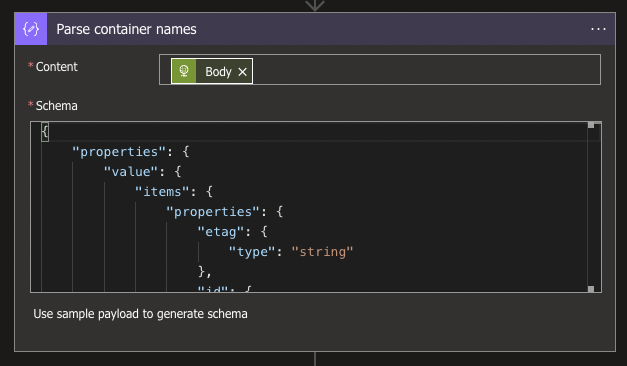Click the Parse JSON action icon
The image size is (627, 366).
31,29
